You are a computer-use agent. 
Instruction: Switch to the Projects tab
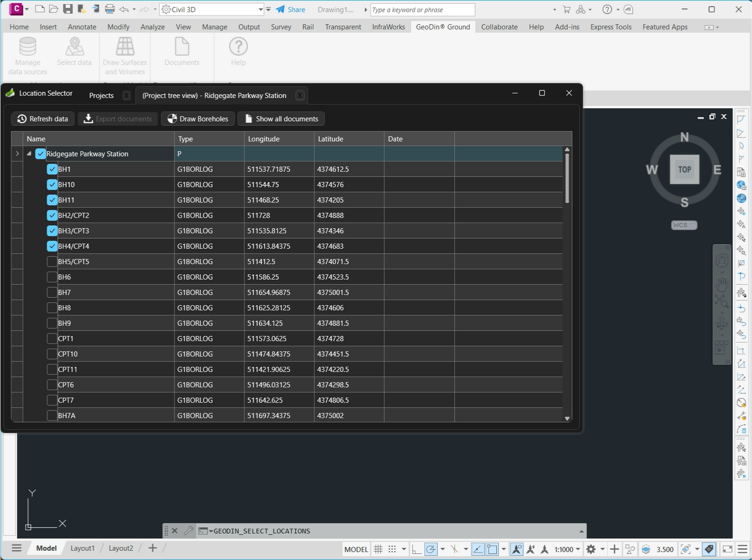click(101, 96)
